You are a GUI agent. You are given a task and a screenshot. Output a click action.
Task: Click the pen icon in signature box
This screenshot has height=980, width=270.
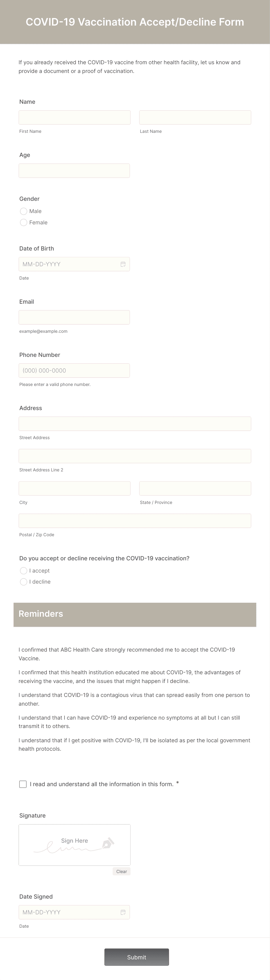(x=108, y=843)
